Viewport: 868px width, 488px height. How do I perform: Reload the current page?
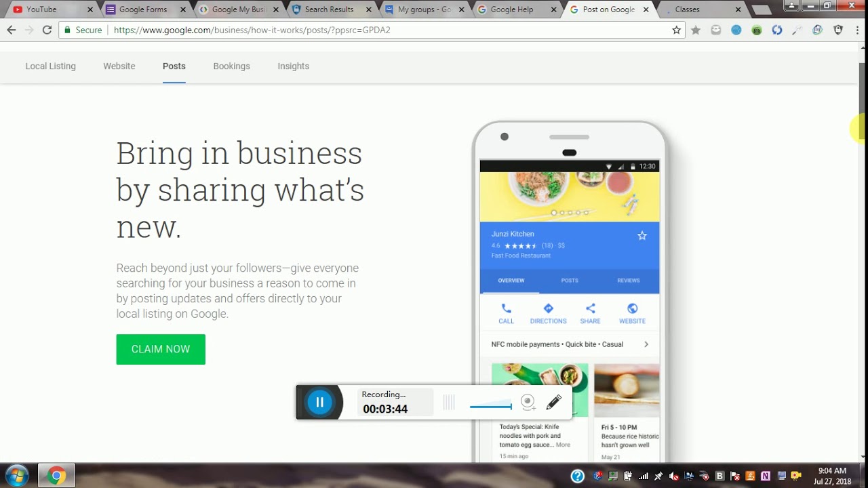pos(47,30)
